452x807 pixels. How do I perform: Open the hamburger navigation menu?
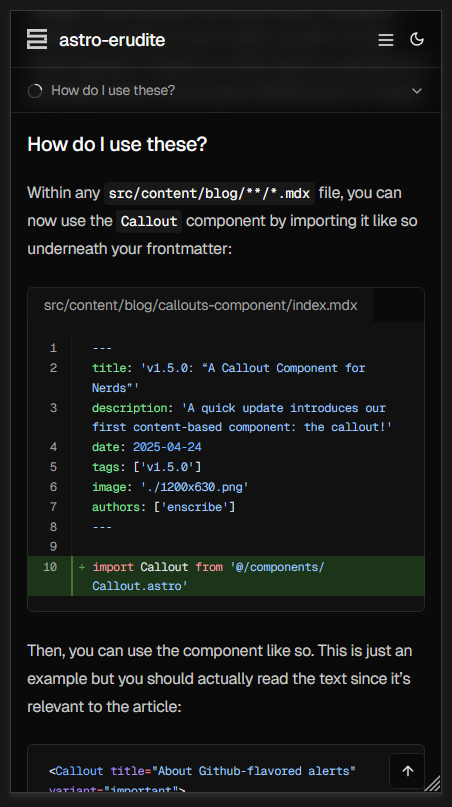click(386, 40)
